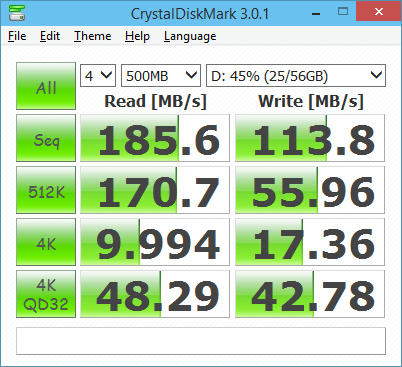Select the Seq read result 185.6
Viewport: 402px width, 367px height.
pyautogui.click(x=155, y=138)
